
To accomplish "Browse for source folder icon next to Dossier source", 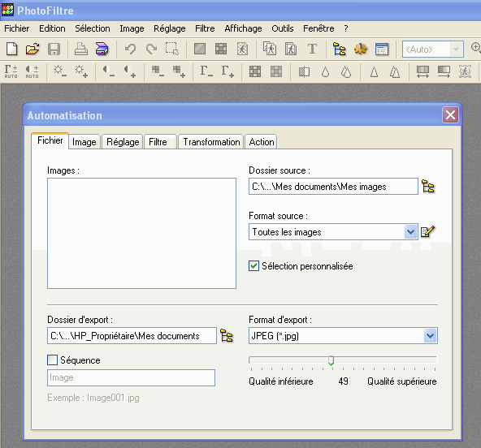I will 428,187.
